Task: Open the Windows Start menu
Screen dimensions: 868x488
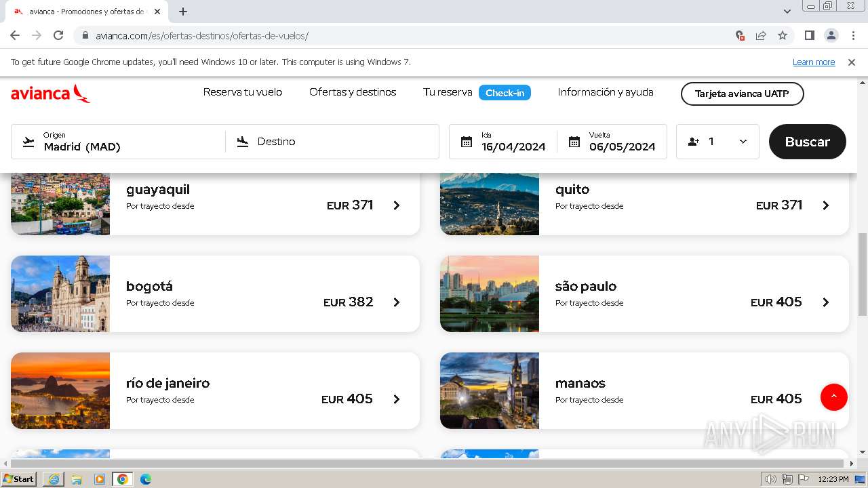Action: click(x=18, y=479)
